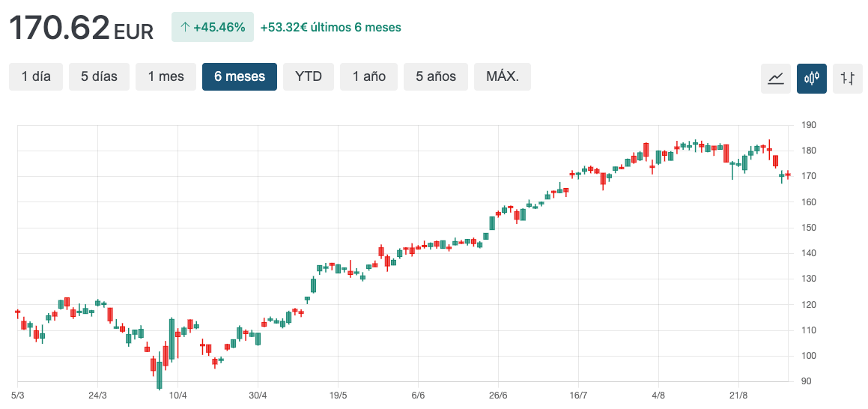Click the +45.46% change badge
Screen dimensions: 868x409
(213, 27)
